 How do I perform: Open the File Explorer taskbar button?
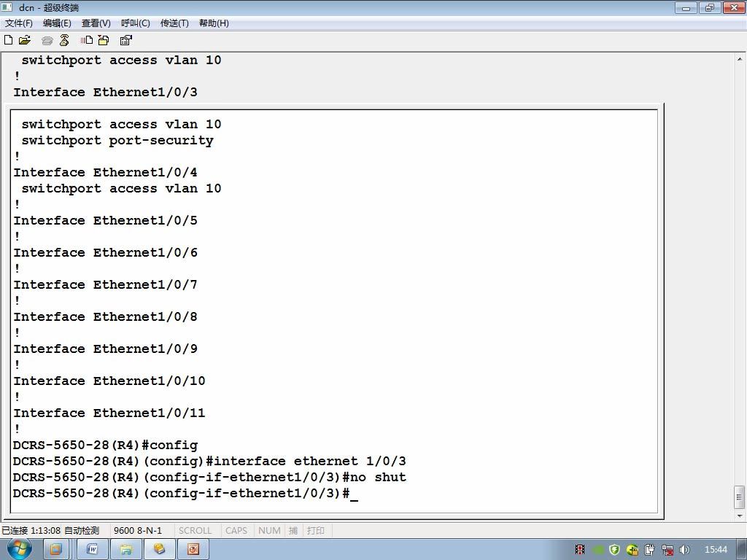pos(126,550)
